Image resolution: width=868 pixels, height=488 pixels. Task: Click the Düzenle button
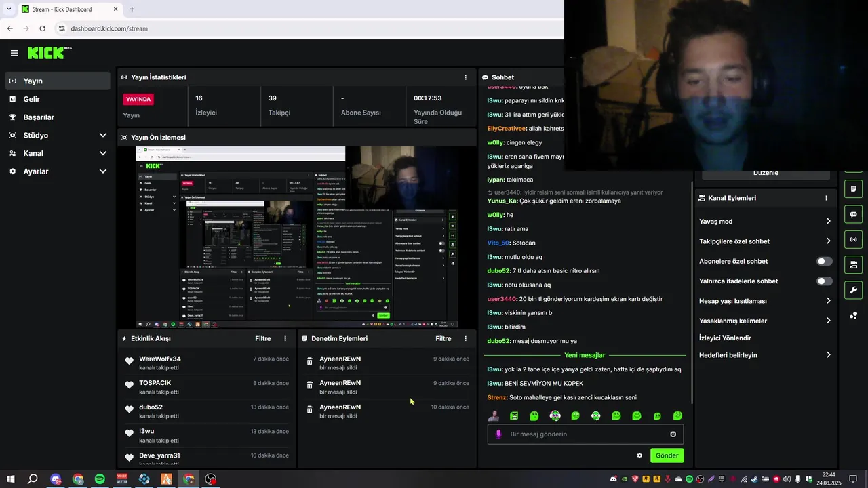766,173
